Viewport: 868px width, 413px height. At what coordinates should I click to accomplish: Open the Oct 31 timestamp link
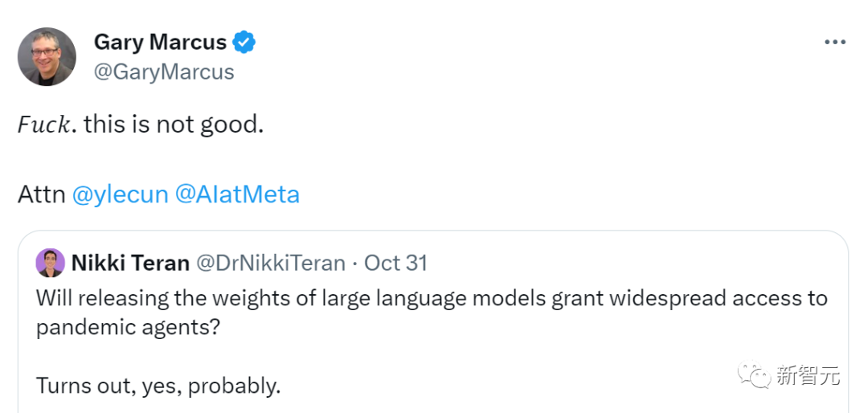[395, 263]
